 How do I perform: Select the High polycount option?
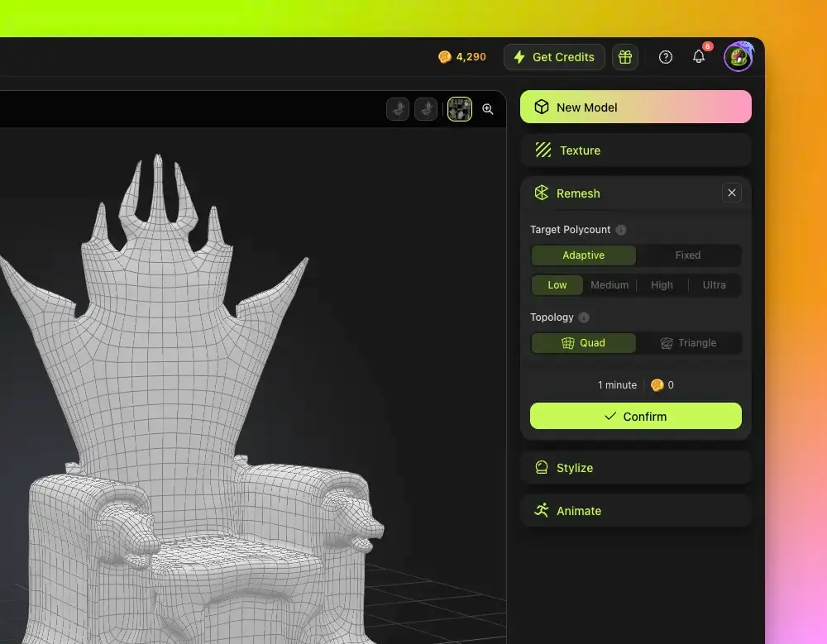click(x=662, y=284)
